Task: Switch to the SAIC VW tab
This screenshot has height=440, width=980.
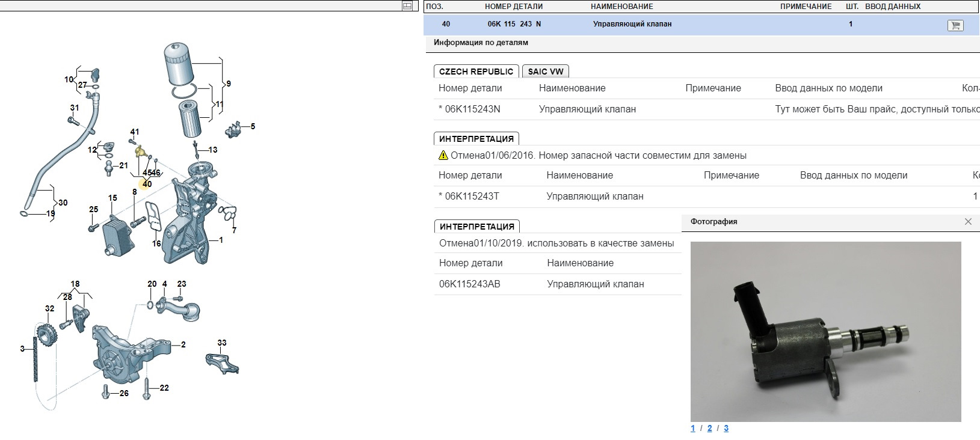Action: 546,72
